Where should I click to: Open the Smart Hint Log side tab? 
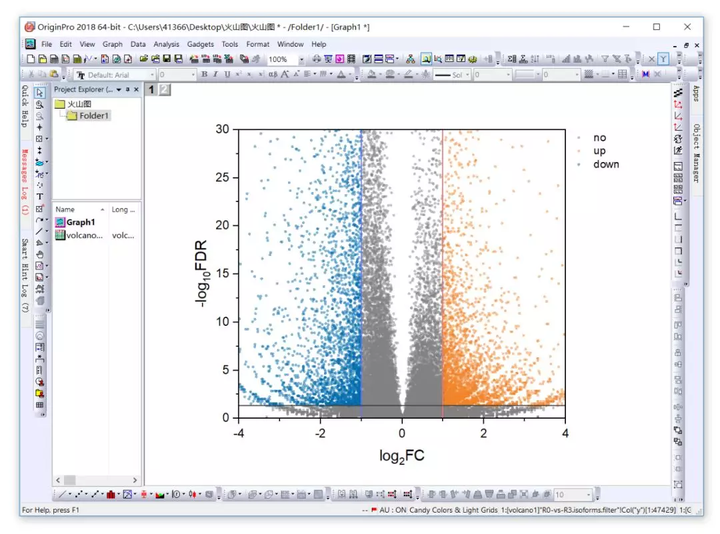[x=25, y=275]
